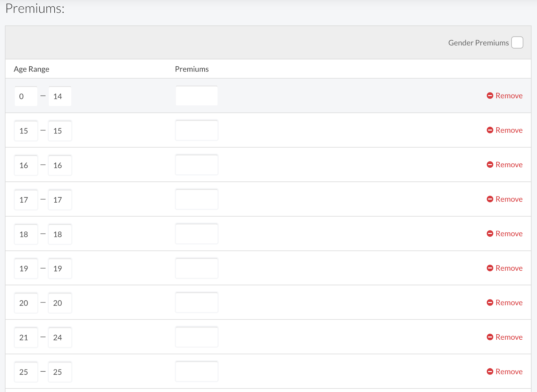Click the premium input for ages 21–24
537x392 pixels.
click(x=196, y=337)
